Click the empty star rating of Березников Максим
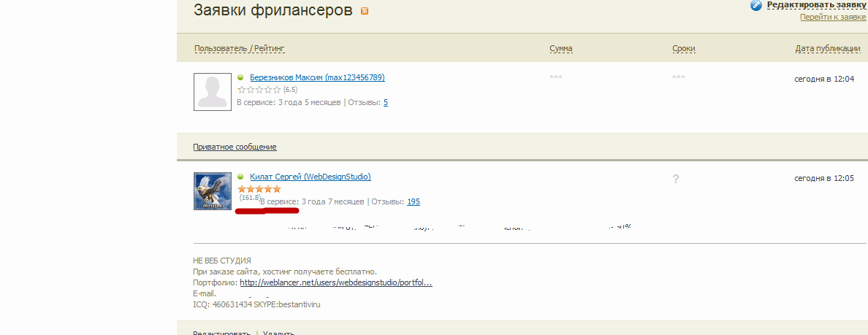This screenshot has width=868, height=335. [259, 89]
